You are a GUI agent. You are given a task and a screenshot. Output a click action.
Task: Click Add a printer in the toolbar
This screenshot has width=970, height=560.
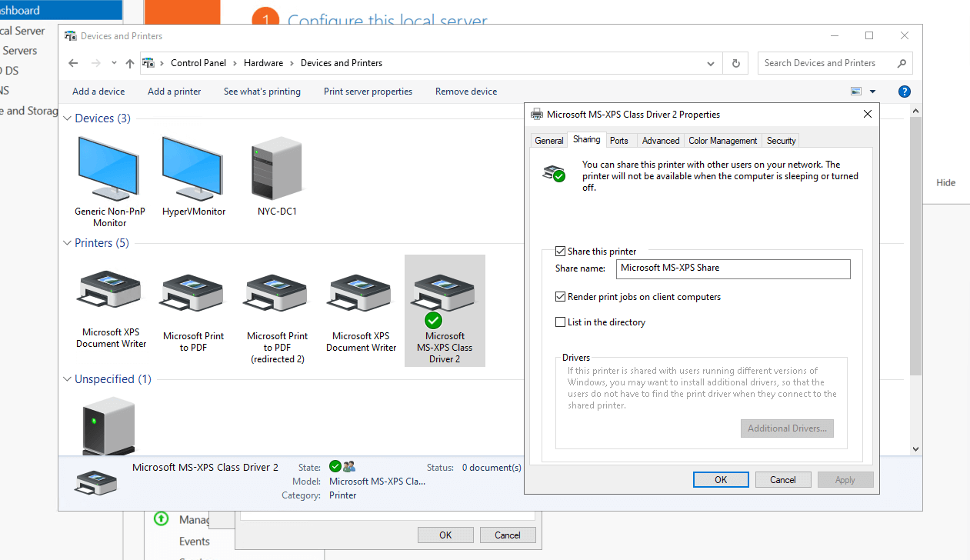tap(174, 92)
